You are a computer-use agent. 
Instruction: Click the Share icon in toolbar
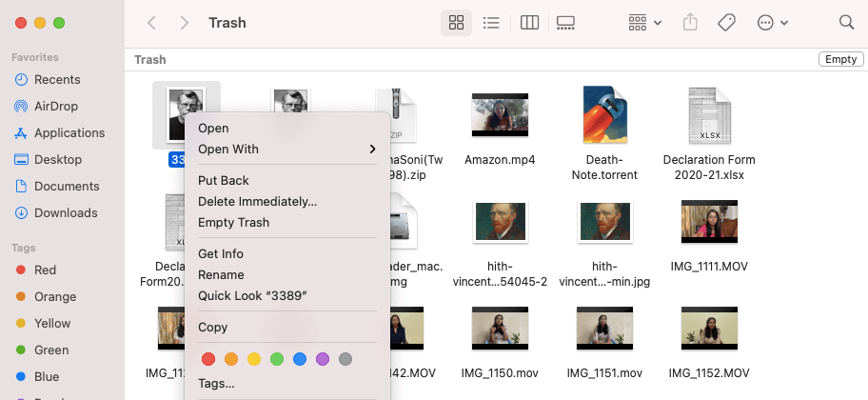point(691,23)
